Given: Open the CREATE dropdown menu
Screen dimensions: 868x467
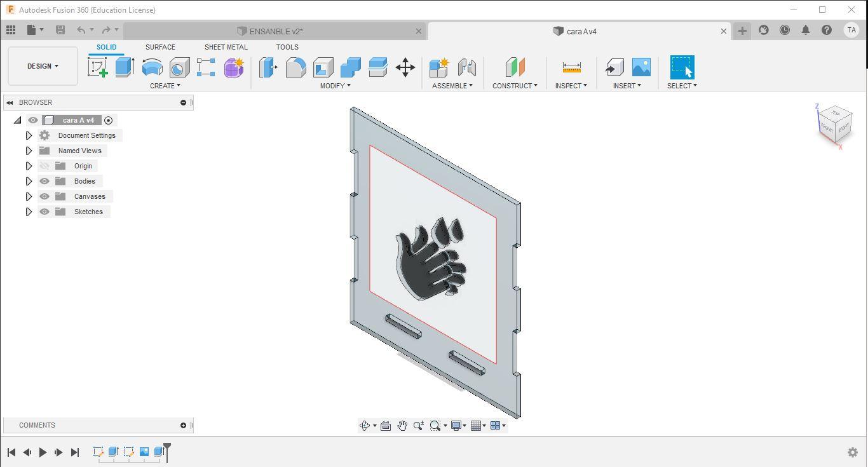Looking at the screenshot, I should pos(165,86).
